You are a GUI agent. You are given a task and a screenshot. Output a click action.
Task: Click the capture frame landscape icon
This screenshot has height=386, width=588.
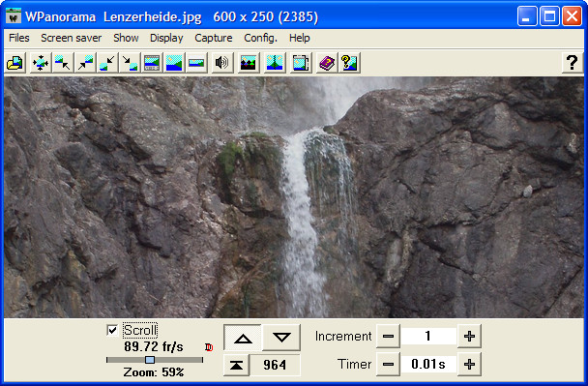pyautogui.click(x=301, y=63)
